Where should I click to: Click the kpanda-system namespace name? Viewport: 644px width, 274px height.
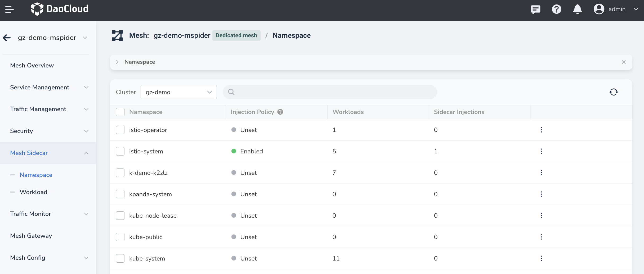click(150, 194)
